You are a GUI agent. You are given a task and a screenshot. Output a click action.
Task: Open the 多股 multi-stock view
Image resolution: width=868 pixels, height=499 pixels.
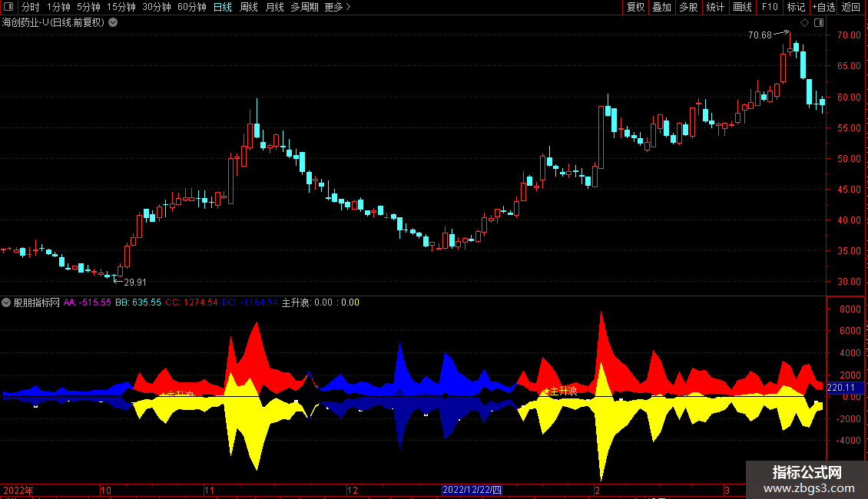(688, 7)
